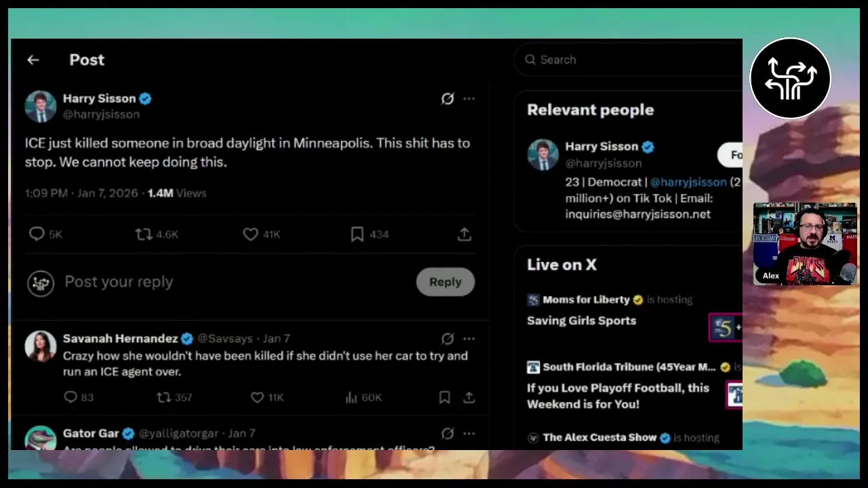Viewport: 868px width, 488px height.
Task: Open Harry Sisson profile name on the post
Action: coord(99,98)
